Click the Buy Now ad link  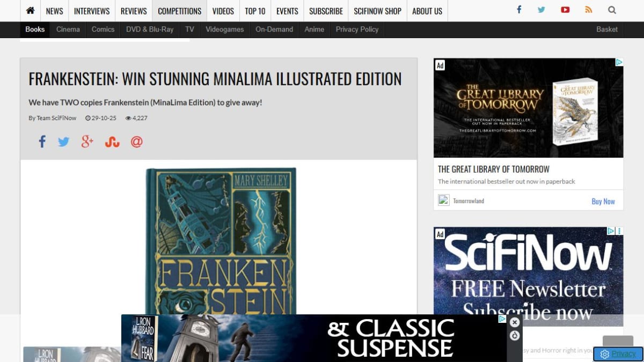[603, 201]
